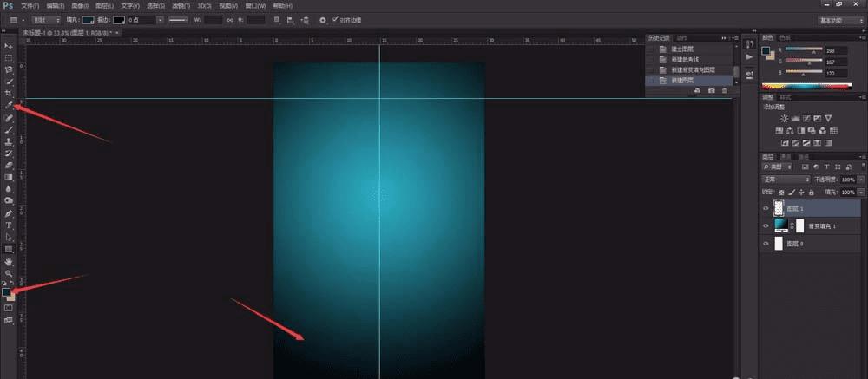
Task: Select the Rectangle shape tool
Action: 9,249
